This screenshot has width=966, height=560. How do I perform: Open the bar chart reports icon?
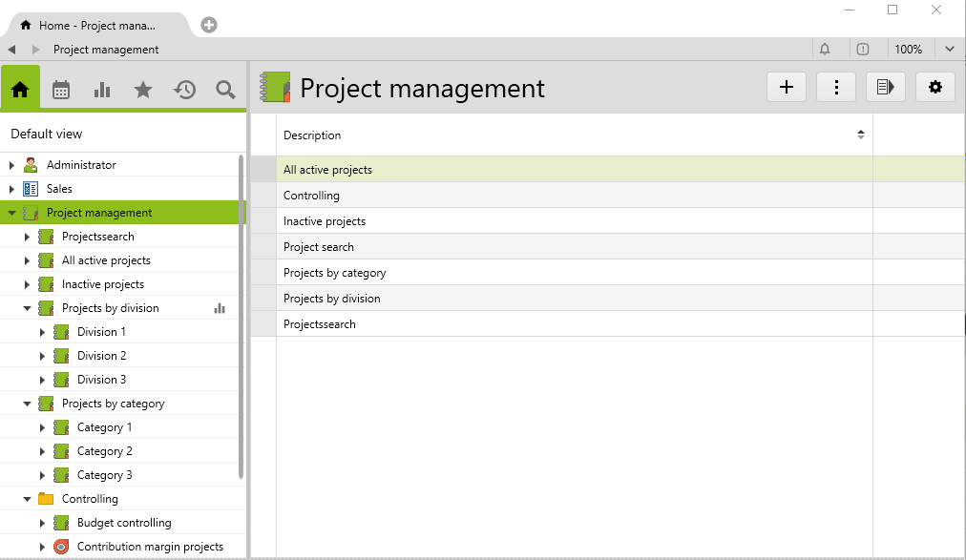[102, 90]
